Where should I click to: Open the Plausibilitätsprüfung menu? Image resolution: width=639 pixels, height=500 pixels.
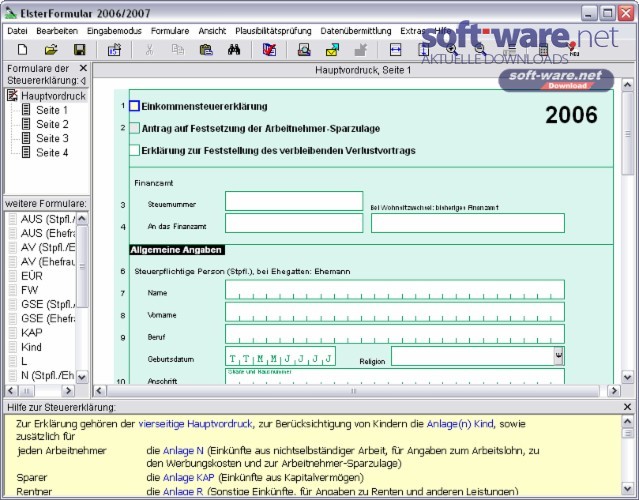[x=273, y=31]
